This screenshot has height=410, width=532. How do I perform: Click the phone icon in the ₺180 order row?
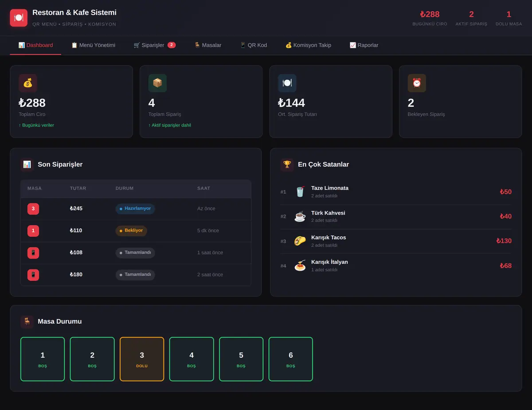click(x=33, y=275)
